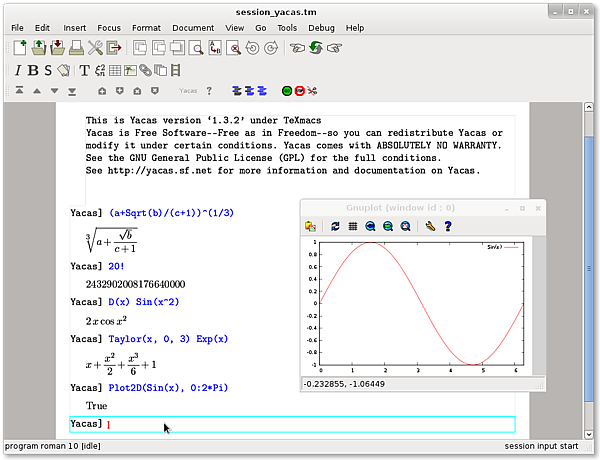
Task: Click the New document icon
Action: [19, 48]
